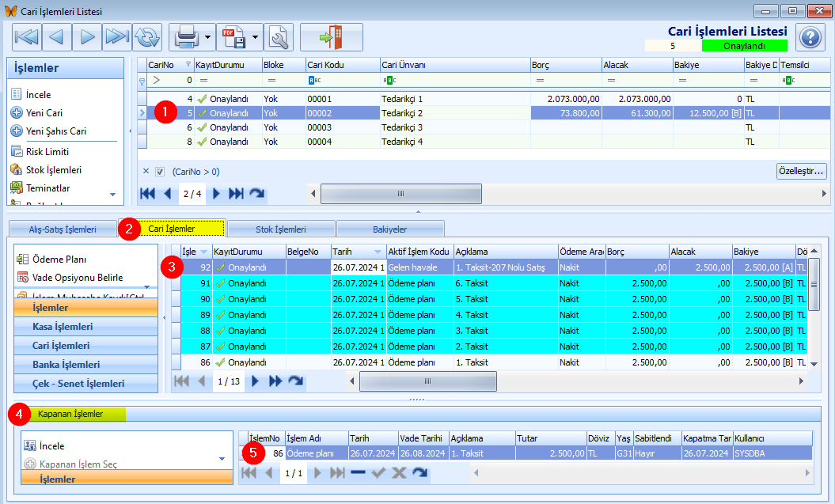Go to next record in main toolbar

87,37
